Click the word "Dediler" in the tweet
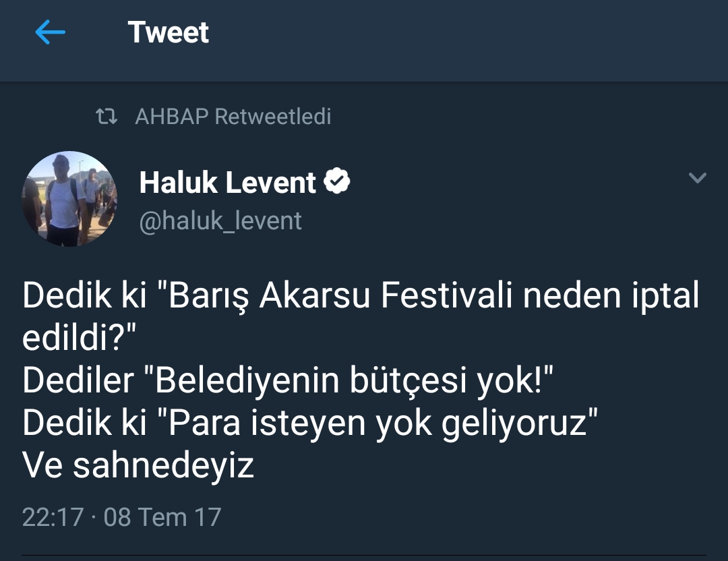Image resolution: width=728 pixels, height=561 pixels. coord(78,380)
